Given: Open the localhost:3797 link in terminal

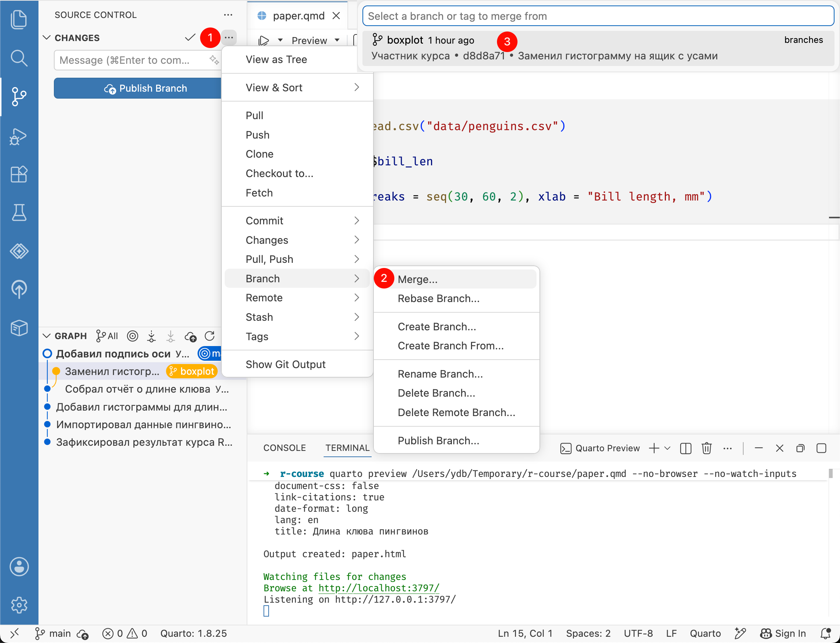Looking at the screenshot, I should click(379, 588).
